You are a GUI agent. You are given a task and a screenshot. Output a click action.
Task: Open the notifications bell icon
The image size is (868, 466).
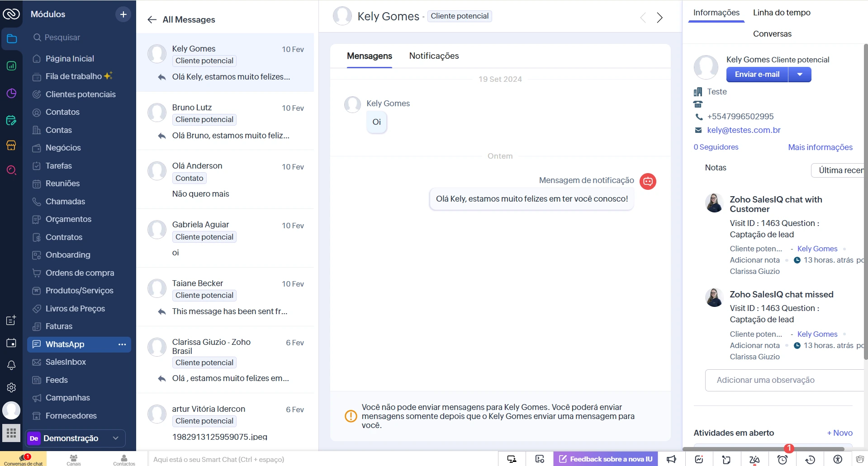[11, 365]
